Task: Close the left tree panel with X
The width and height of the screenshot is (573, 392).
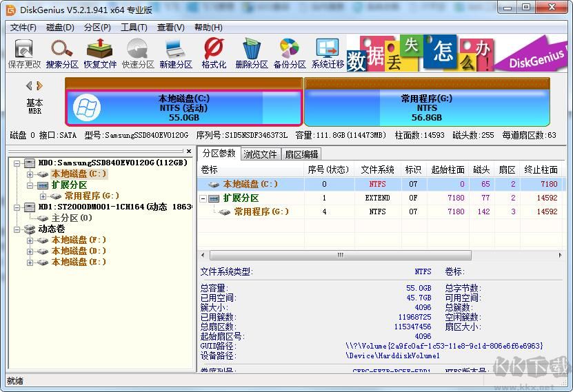Action: coord(188,151)
